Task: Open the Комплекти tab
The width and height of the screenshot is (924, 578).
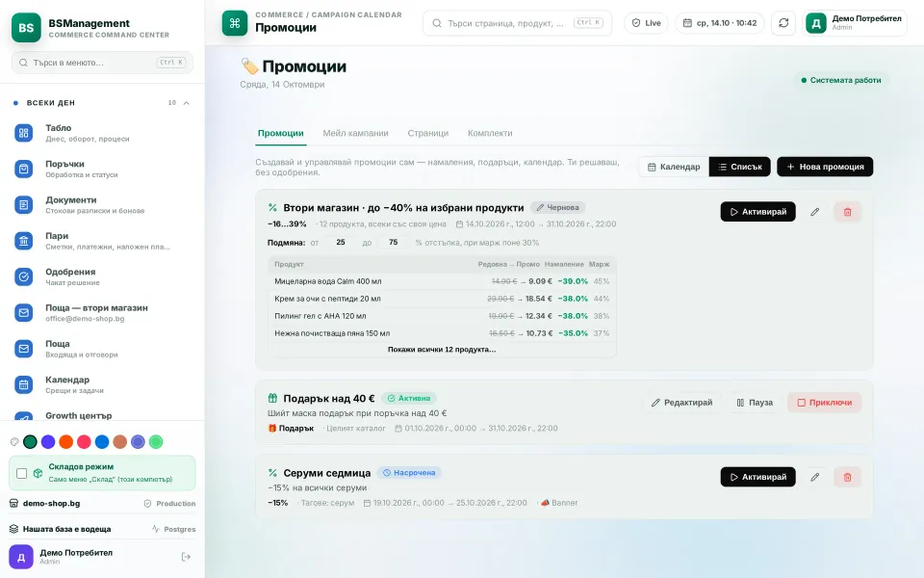Action: coord(490,133)
